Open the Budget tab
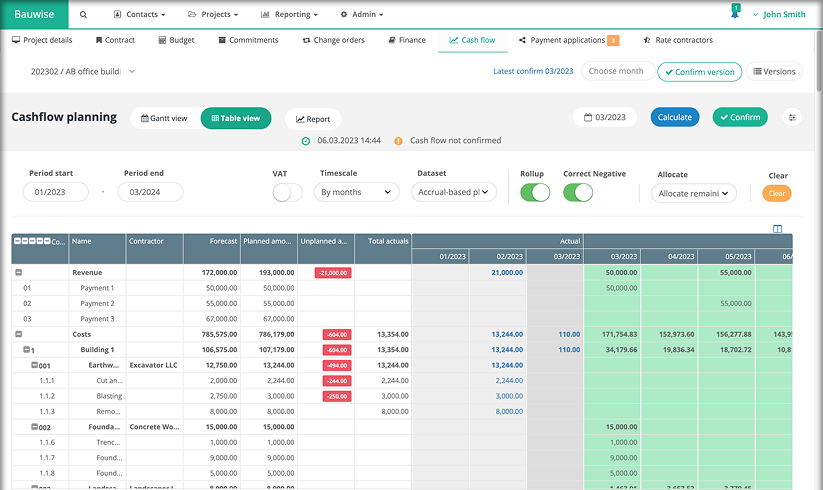 click(177, 41)
